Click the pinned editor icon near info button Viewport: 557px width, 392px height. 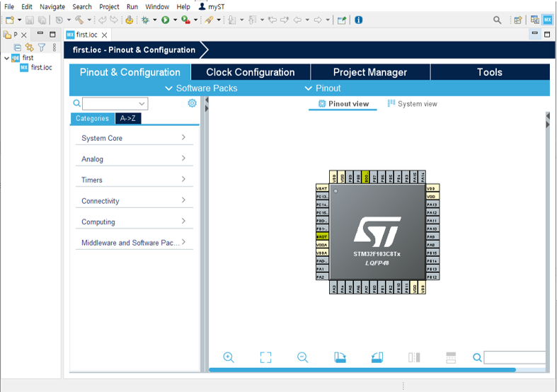tap(342, 21)
